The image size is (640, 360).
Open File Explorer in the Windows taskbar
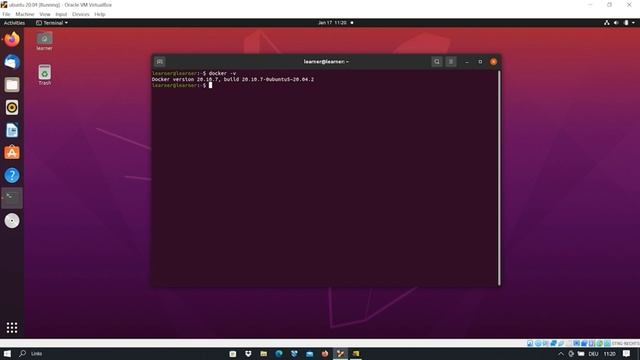(x=264, y=353)
